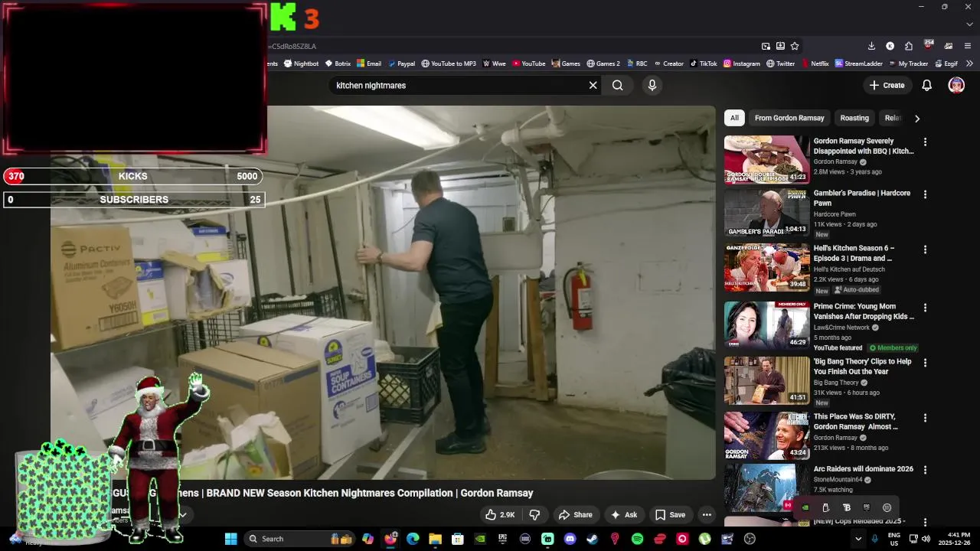This screenshot has width=980, height=551.
Task: Open options for Disappointed with BBQ video
Action: [x=925, y=142]
